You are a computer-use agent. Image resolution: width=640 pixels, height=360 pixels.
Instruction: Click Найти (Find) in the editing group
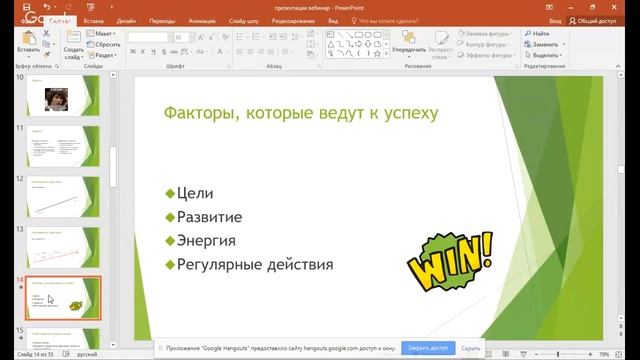click(537, 33)
